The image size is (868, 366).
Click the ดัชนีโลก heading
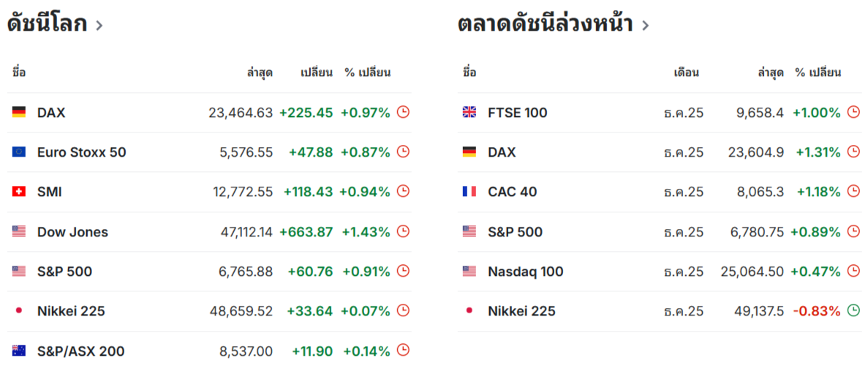point(47,24)
